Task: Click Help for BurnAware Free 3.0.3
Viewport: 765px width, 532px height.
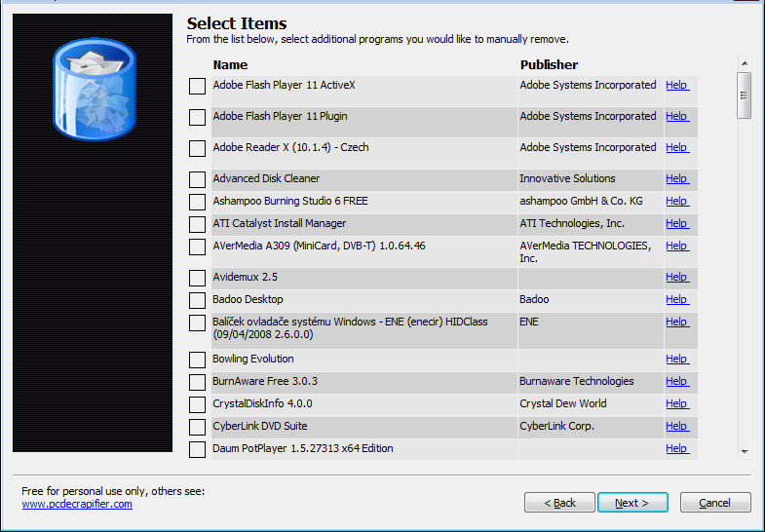Action: (677, 382)
